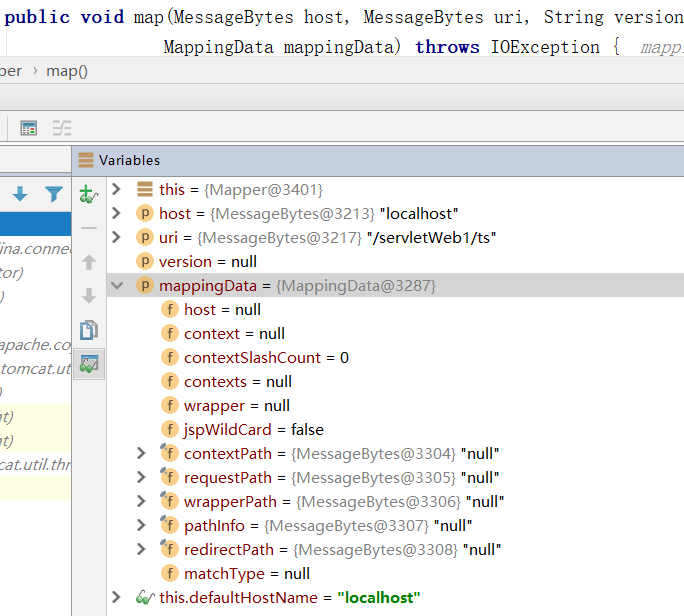The image size is (684, 616).
Task: Click the blue filter funnel icon in Frames
Action: tap(54, 194)
